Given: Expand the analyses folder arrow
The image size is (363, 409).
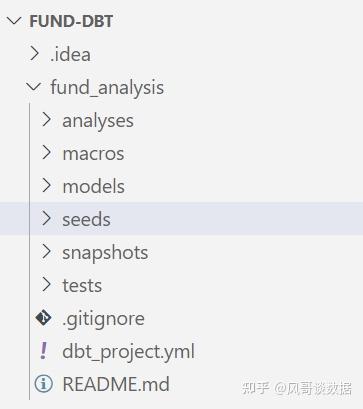Looking at the screenshot, I should (47, 120).
